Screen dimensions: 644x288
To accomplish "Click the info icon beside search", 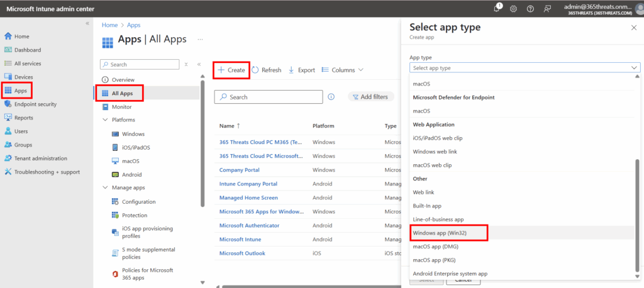I will (331, 97).
